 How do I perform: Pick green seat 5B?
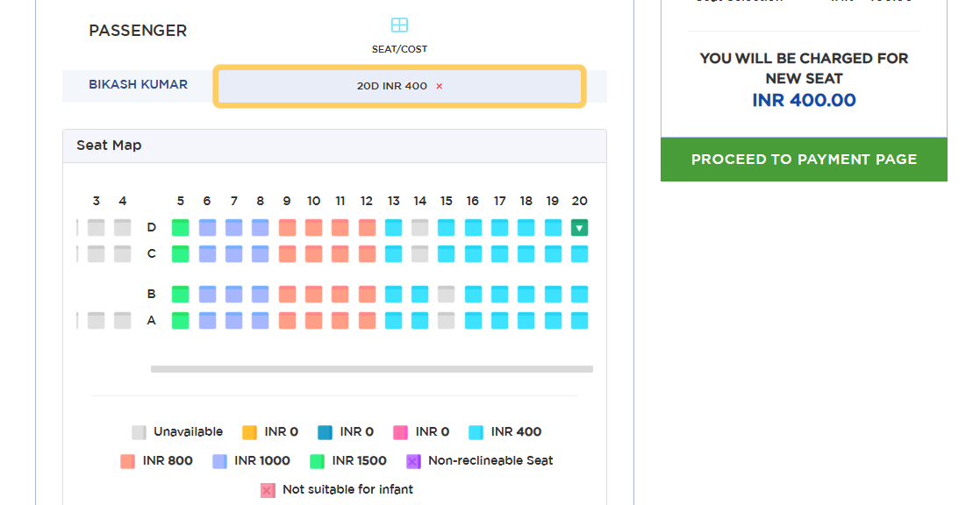(x=180, y=294)
